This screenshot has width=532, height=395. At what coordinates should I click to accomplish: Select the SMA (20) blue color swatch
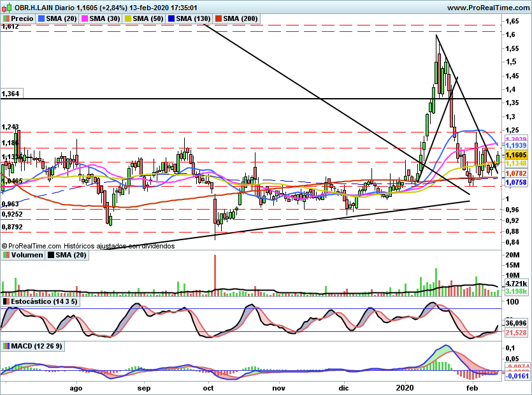41,18
